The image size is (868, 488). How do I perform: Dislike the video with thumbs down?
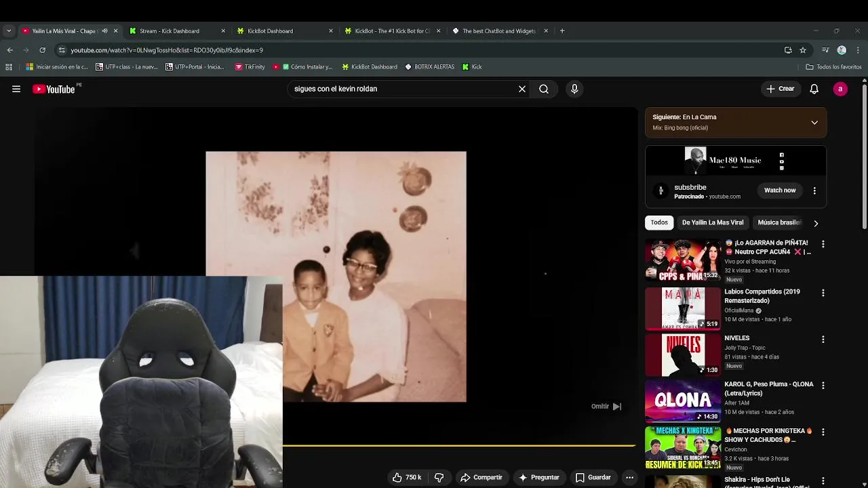pos(439,477)
